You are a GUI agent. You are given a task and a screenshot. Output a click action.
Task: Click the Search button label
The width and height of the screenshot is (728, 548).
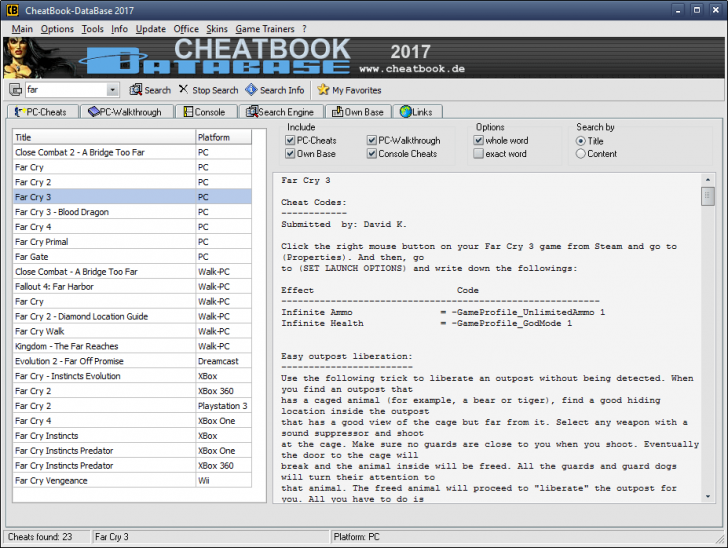pos(158,90)
